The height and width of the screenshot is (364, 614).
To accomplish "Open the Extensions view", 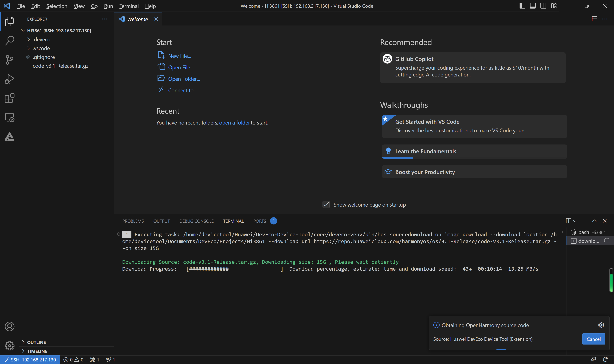I will [10, 98].
